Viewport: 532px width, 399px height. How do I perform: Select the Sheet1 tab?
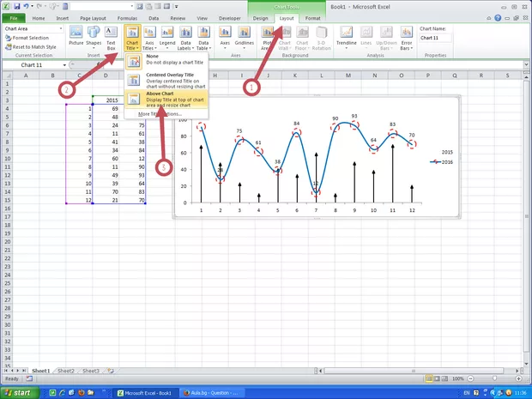point(40,371)
